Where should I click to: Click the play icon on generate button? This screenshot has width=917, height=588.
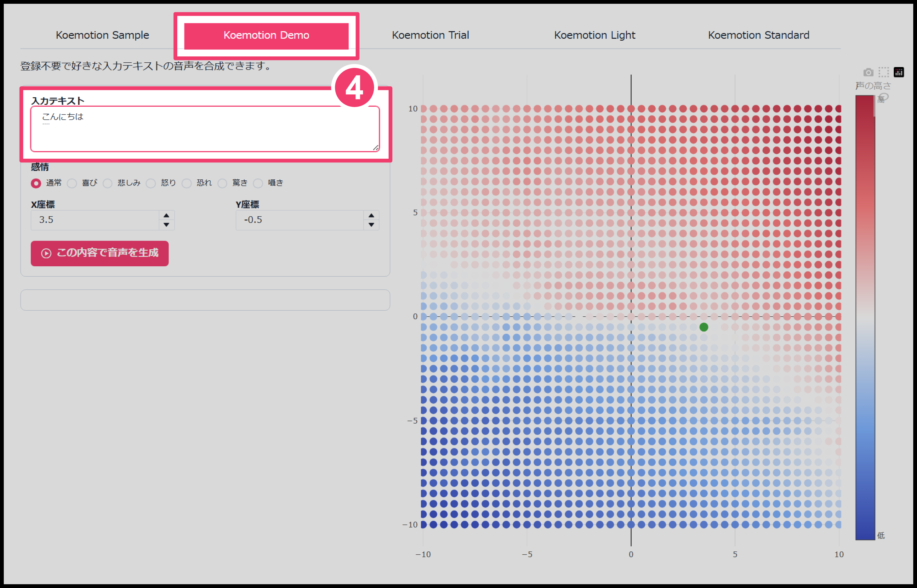(x=46, y=253)
